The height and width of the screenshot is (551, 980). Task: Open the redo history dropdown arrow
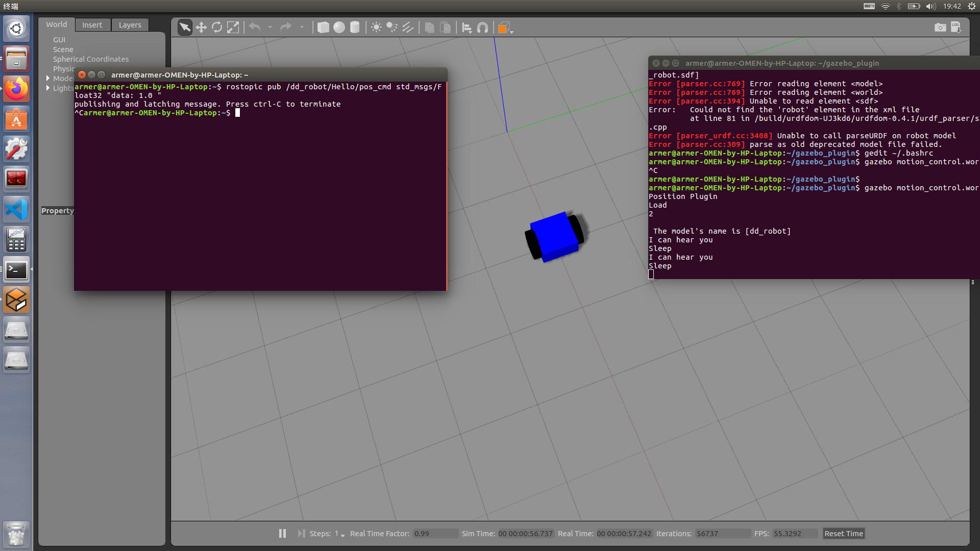(x=302, y=28)
